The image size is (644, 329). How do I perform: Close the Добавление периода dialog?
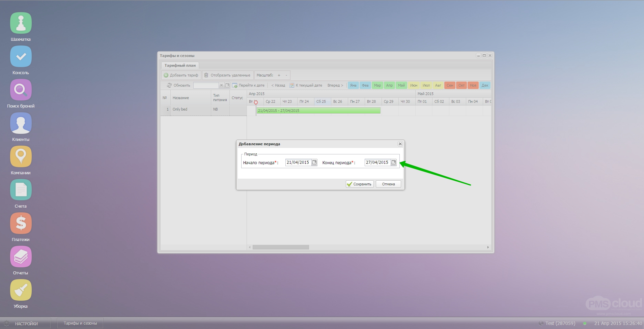[x=400, y=144]
